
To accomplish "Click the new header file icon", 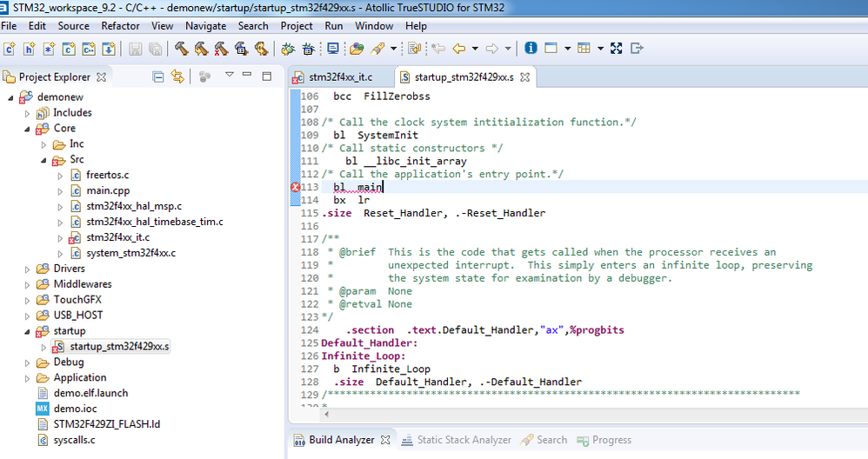I will point(30,49).
